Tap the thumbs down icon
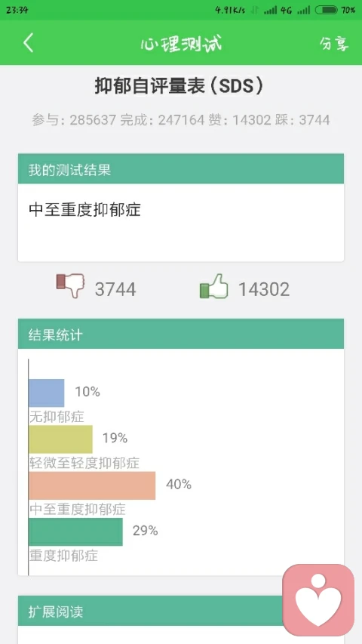 [x=70, y=286]
